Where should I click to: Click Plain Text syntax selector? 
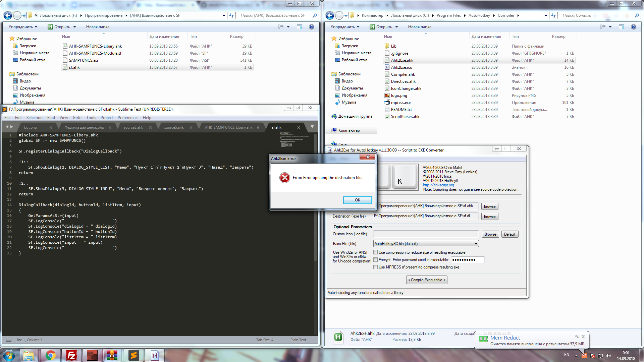[x=298, y=340]
